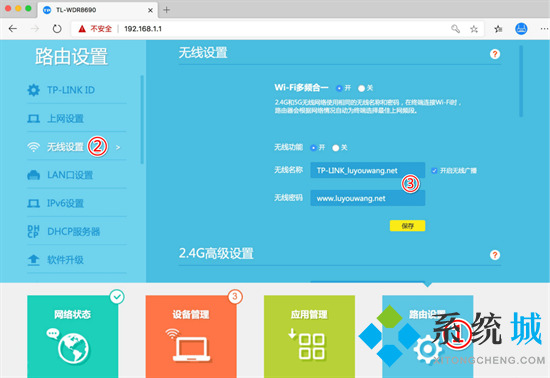The height and width of the screenshot is (378, 550).
Task: Open browser more options ellipsis menu
Action: click(x=544, y=29)
